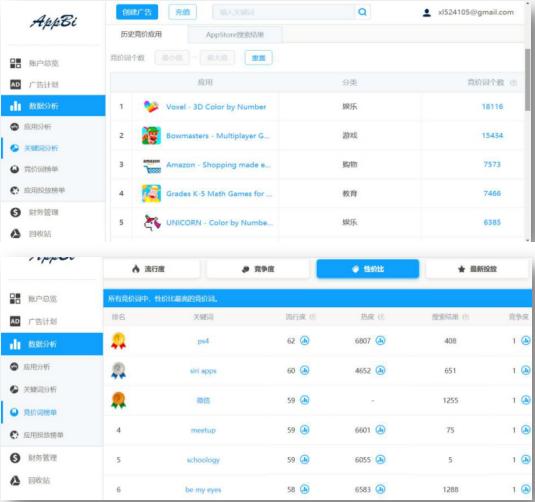Open the schoology keyword link
The height and width of the screenshot is (502, 535).
(x=203, y=460)
